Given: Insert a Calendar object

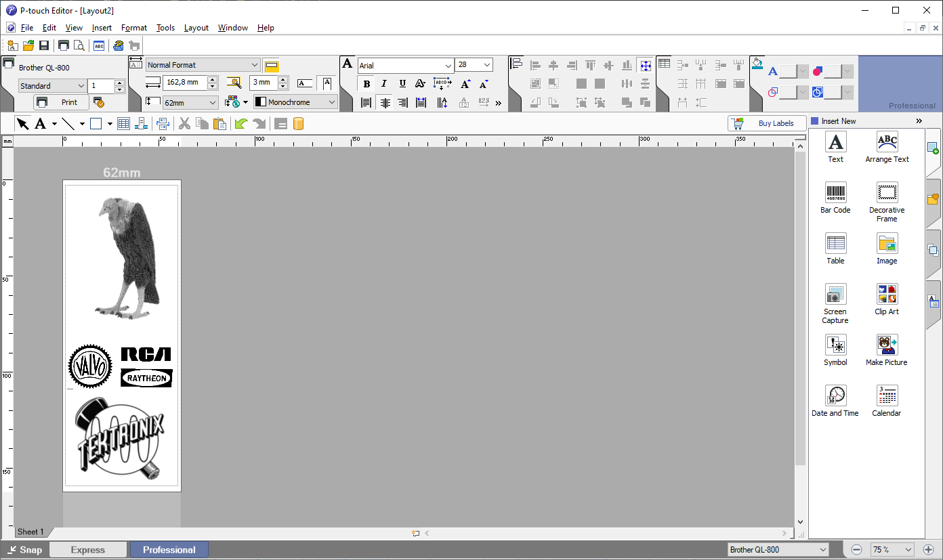Looking at the screenshot, I should [887, 401].
